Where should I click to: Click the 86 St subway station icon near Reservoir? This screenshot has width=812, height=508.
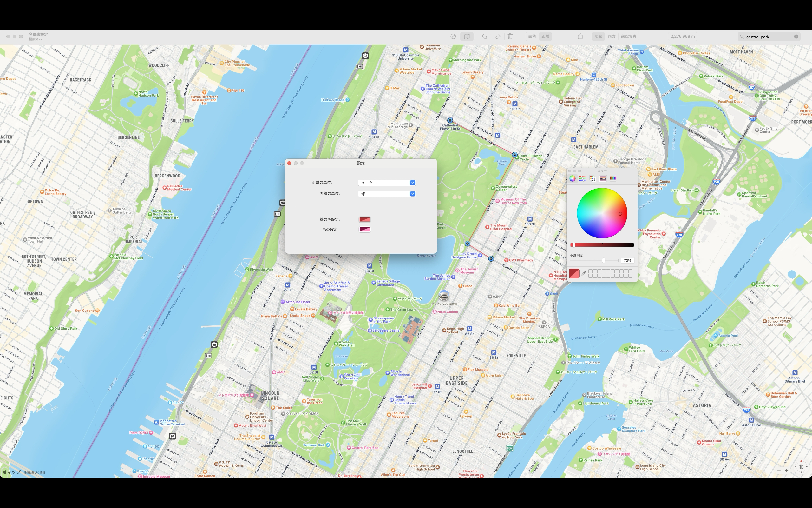click(x=370, y=266)
